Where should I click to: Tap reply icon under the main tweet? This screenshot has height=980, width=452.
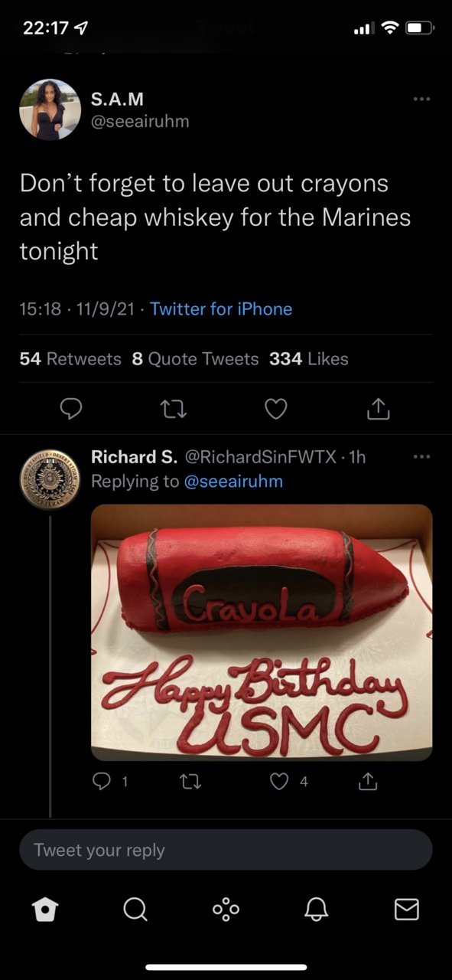tap(71, 410)
